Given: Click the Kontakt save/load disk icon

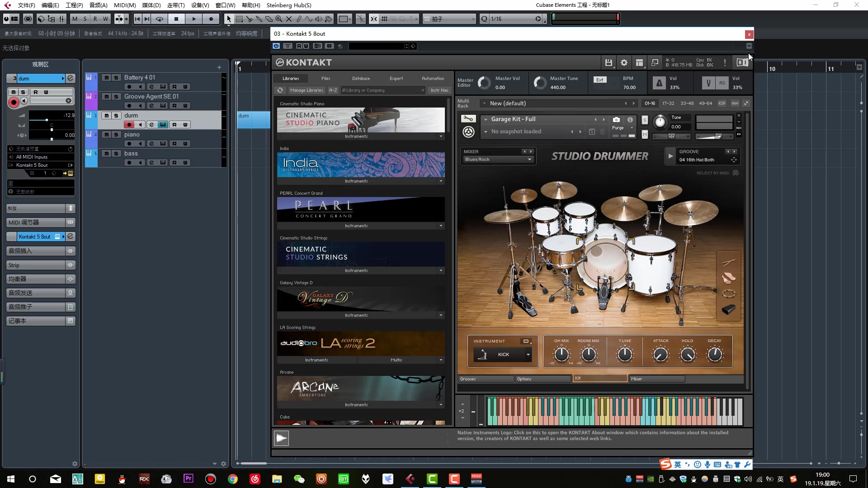Looking at the screenshot, I should point(609,63).
